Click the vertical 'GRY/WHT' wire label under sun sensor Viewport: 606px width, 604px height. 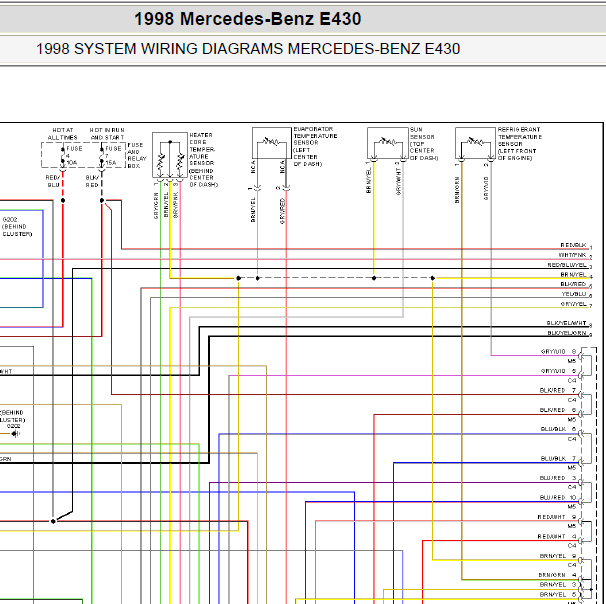coord(398,181)
